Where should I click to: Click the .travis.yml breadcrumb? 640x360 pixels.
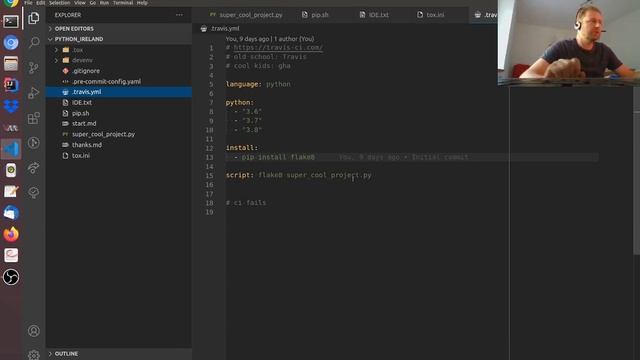tap(225, 29)
